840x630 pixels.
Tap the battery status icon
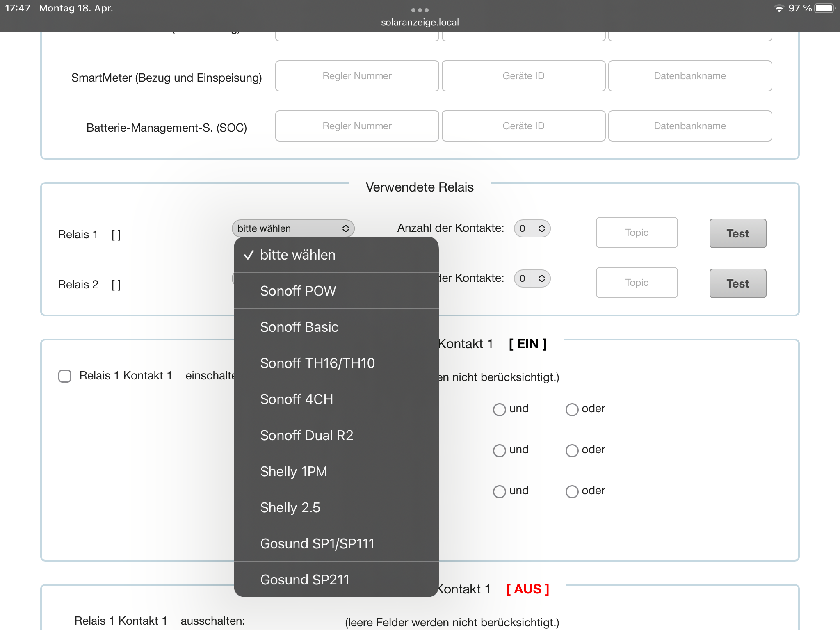point(824,8)
